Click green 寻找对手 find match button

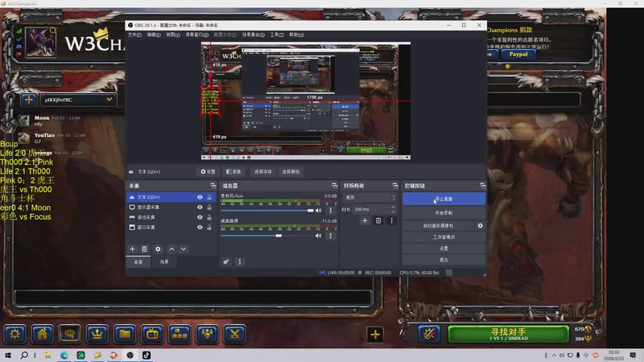coord(508,335)
